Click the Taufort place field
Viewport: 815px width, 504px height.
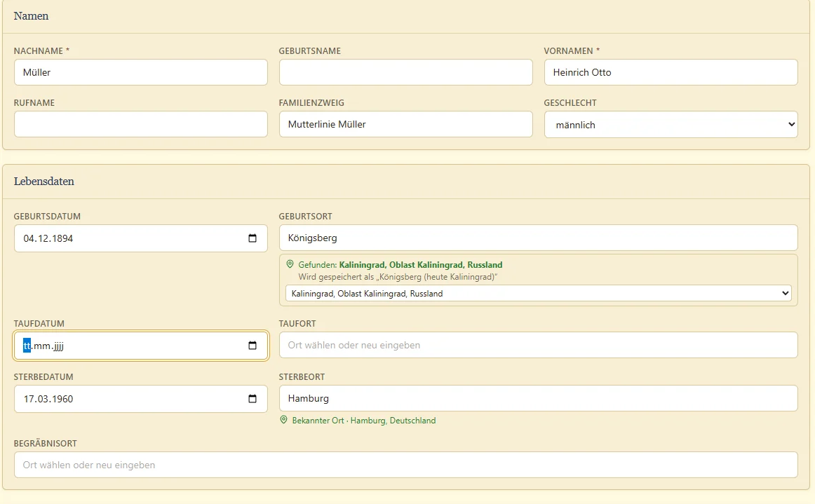click(x=538, y=345)
